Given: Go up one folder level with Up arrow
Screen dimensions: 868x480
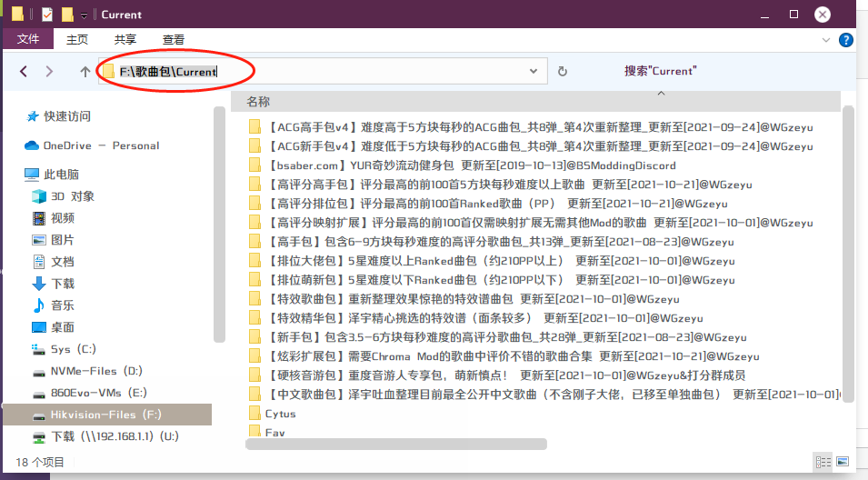Looking at the screenshot, I should point(85,71).
